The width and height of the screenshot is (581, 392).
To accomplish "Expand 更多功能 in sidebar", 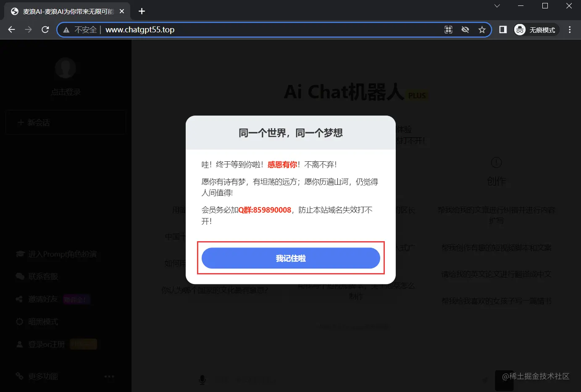I will [x=37, y=376].
